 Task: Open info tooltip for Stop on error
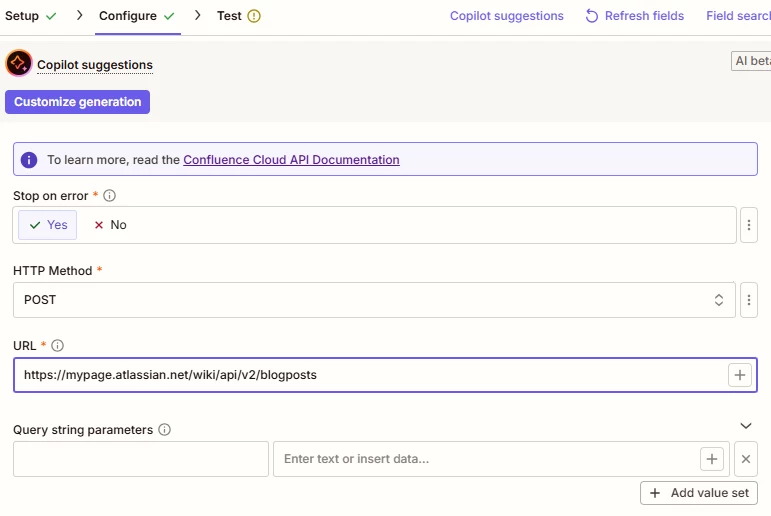pyautogui.click(x=109, y=196)
